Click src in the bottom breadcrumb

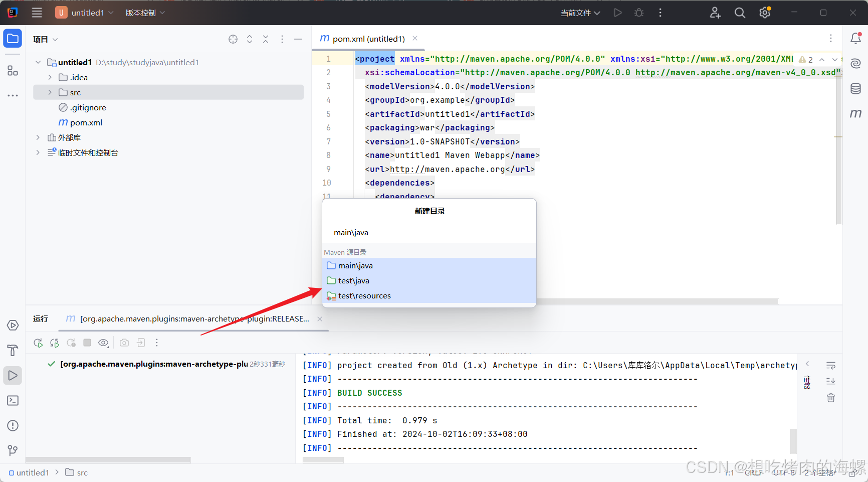(77, 472)
